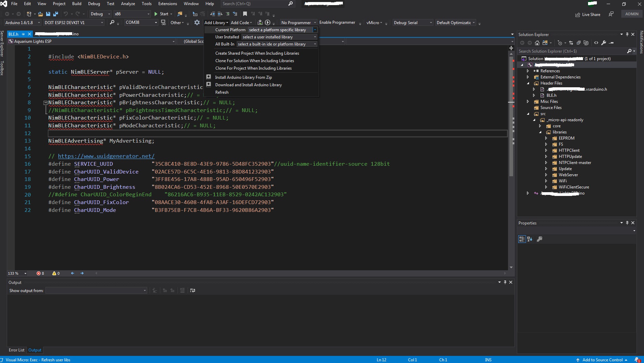Click Alphabetical sort icon in Properties
This screenshot has width=644, height=363.
(530, 239)
